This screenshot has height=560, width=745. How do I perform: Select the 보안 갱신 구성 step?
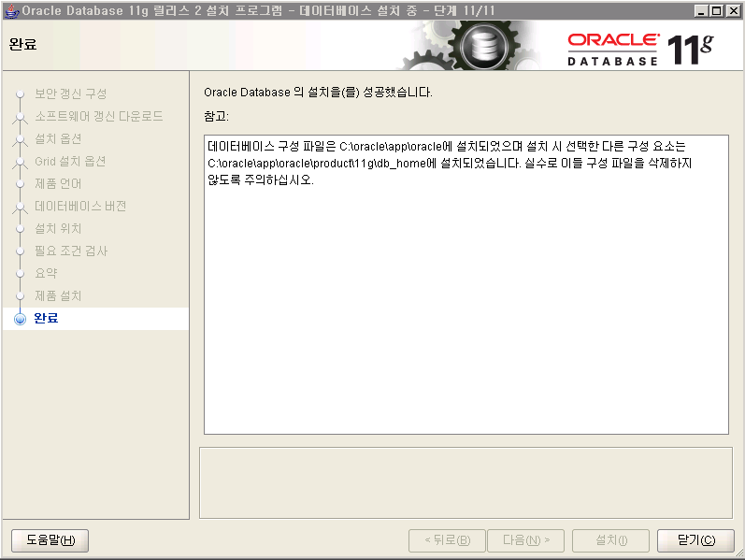(71, 93)
